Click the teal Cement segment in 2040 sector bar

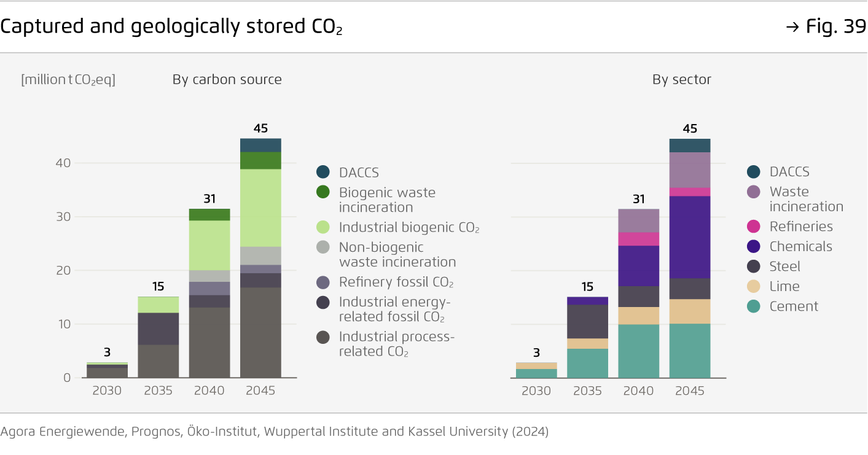(x=639, y=351)
